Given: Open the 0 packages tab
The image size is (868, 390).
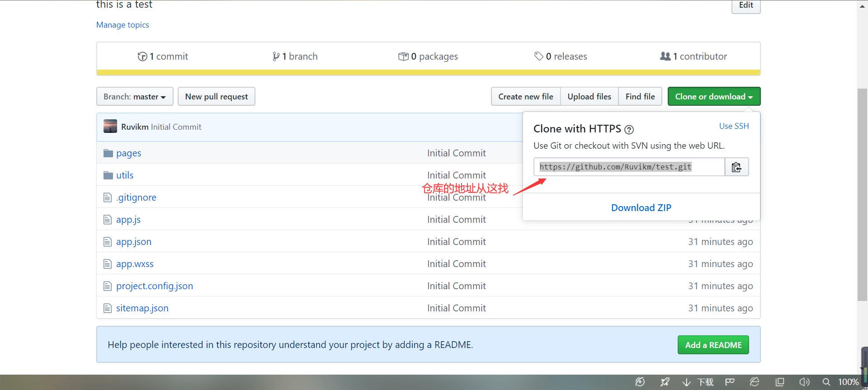Looking at the screenshot, I should tap(428, 56).
